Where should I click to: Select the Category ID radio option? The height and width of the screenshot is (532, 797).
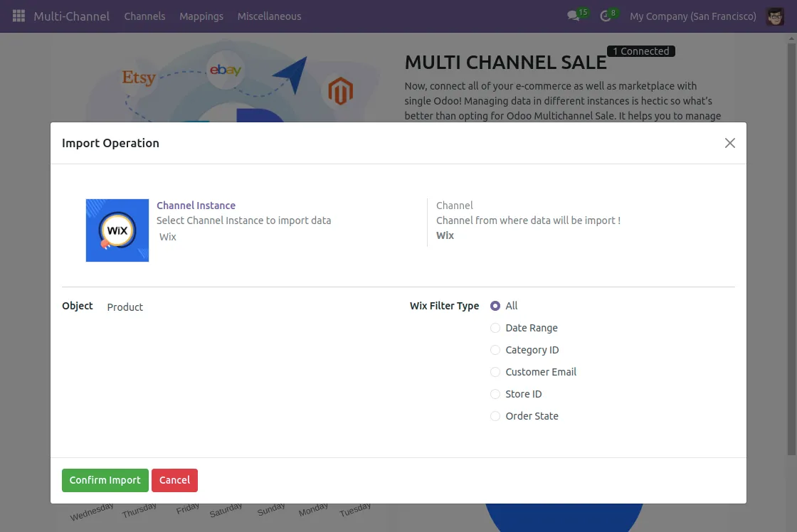(495, 350)
